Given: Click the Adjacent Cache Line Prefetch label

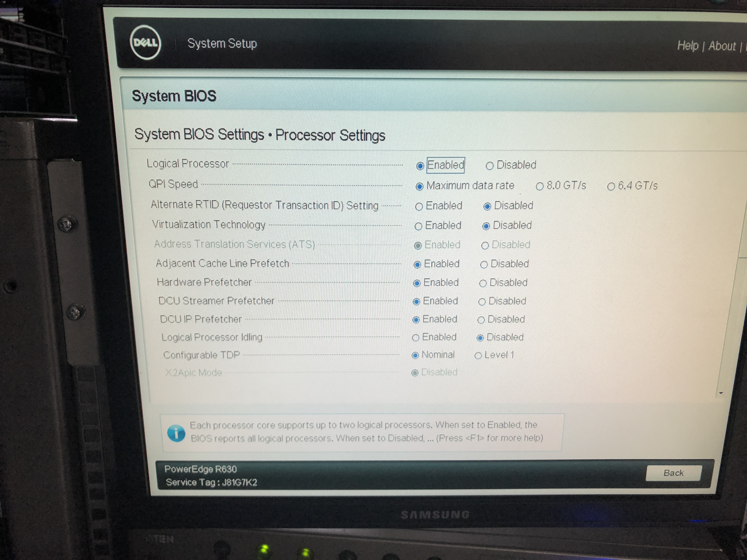Looking at the screenshot, I should coord(222,263).
